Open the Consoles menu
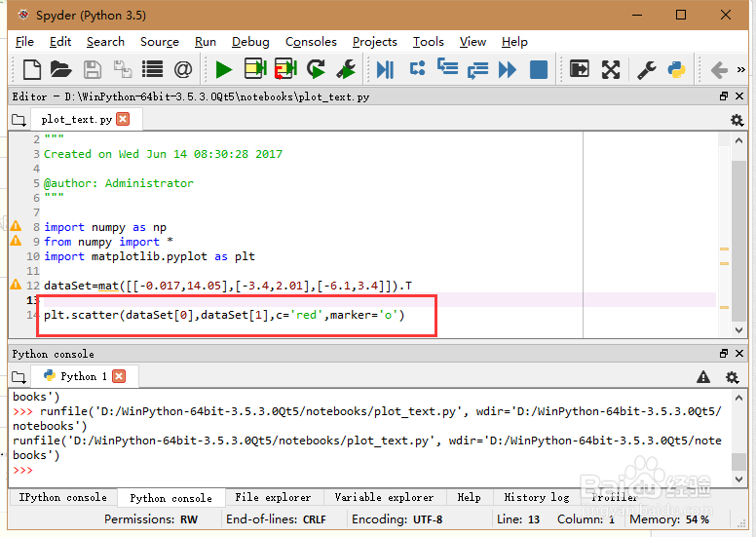 [x=311, y=42]
